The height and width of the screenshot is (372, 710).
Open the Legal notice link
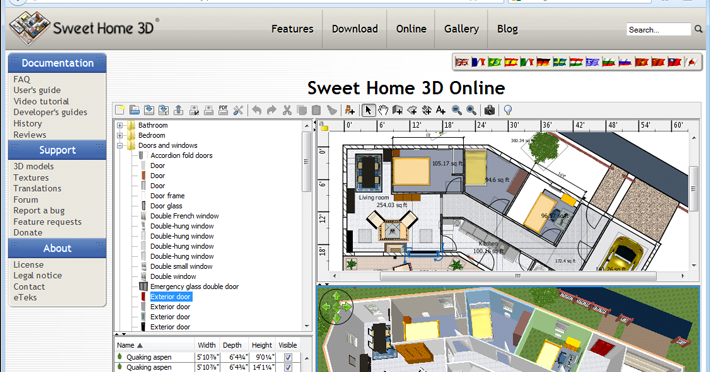38,275
